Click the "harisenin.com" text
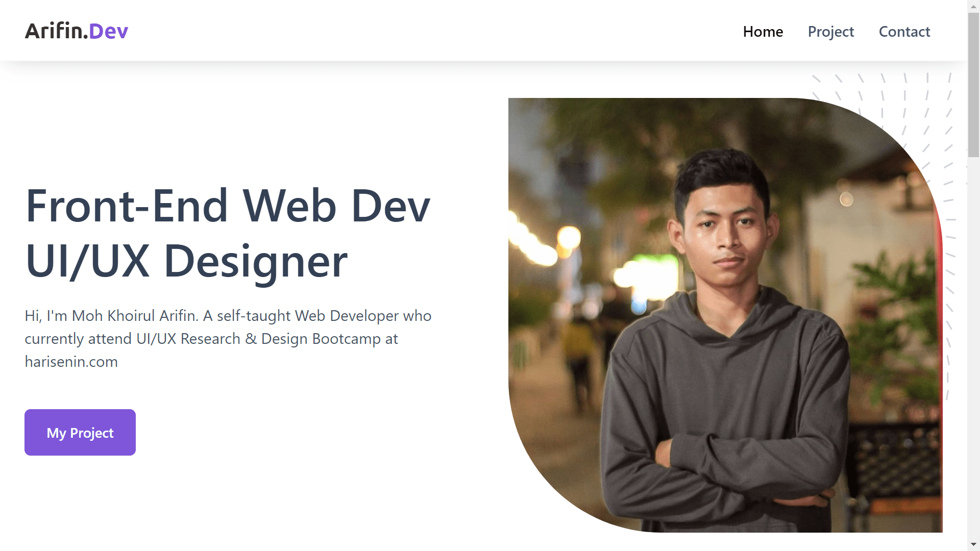Screen dimensions: 980x551 pyautogui.click(x=71, y=362)
